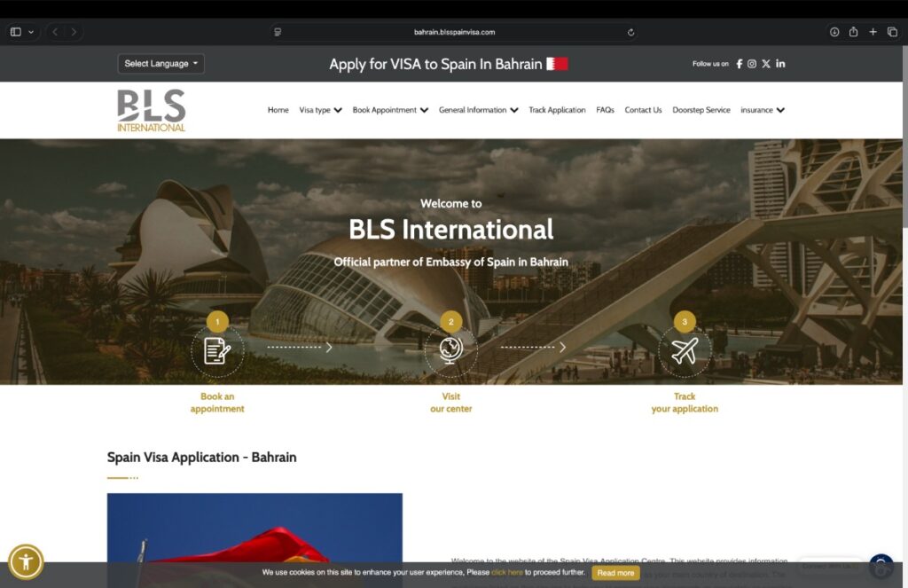This screenshot has width=908, height=588.
Task: Open the chat support bubble icon
Action: (881, 566)
